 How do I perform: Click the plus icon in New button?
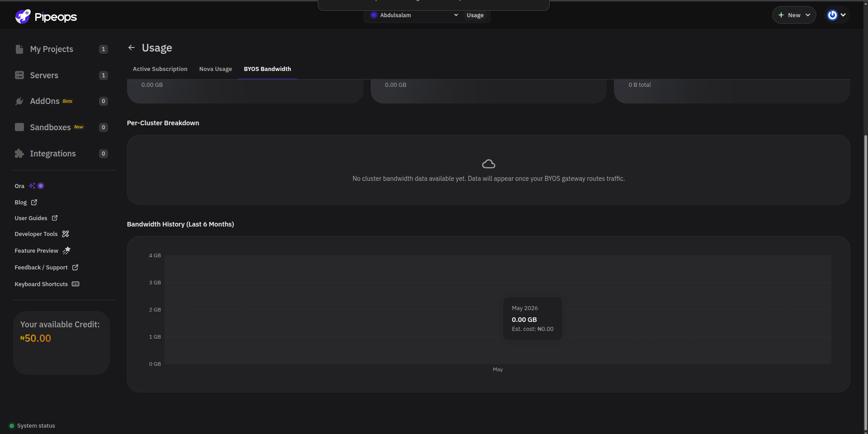click(x=781, y=15)
